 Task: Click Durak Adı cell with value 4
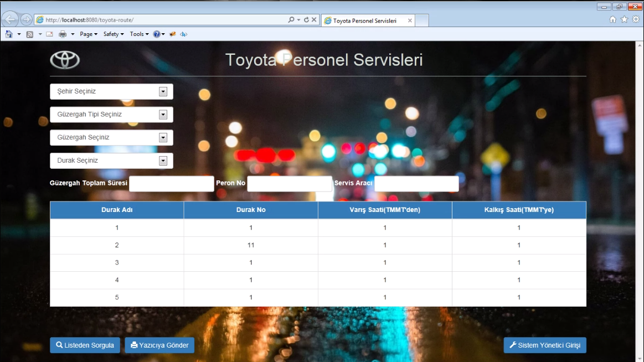(x=117, y=280)
